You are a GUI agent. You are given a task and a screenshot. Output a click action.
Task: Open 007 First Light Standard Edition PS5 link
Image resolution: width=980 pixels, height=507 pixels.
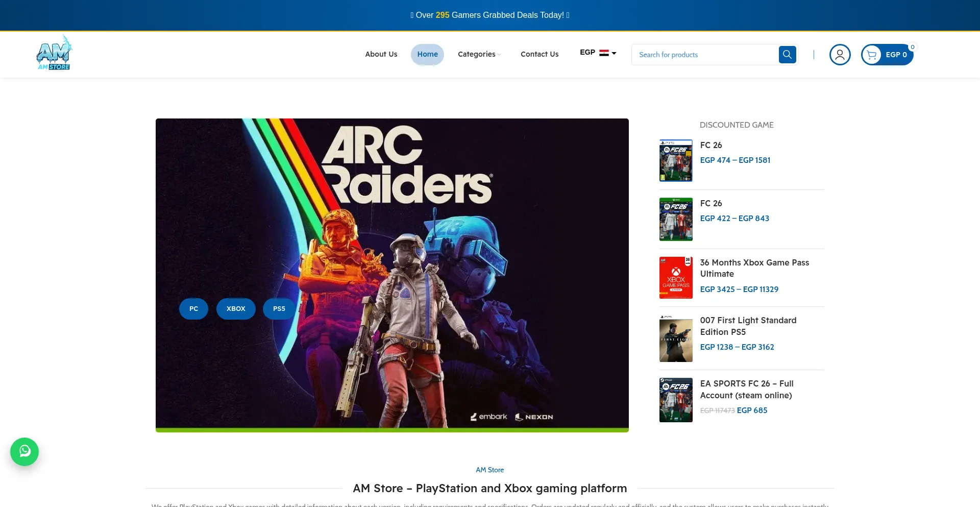click(x=748, y=326)
